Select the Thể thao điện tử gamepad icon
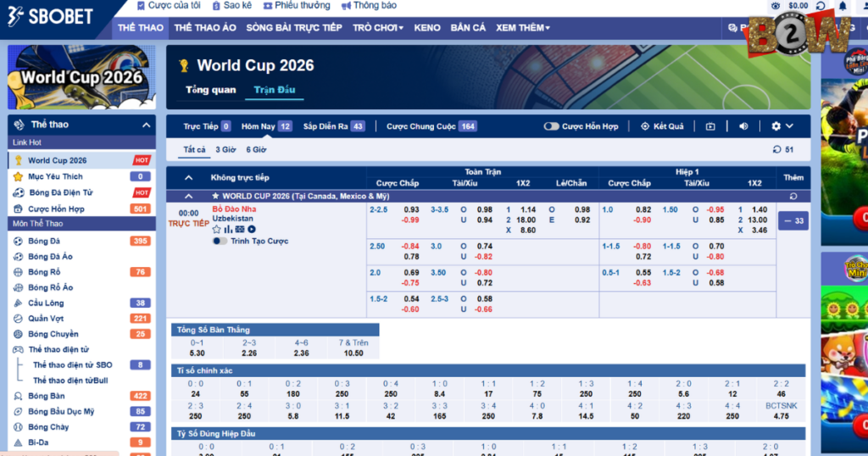 pos(19,350)
